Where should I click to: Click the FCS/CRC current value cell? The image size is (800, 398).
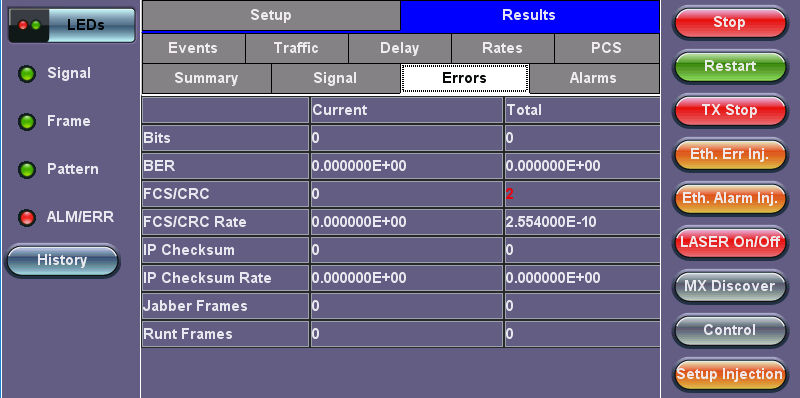(407, 194)
